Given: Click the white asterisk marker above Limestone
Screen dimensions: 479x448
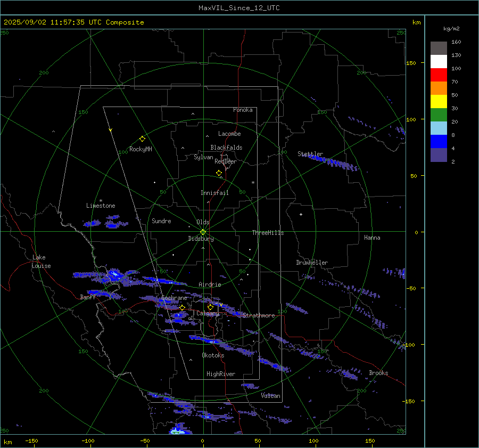Looking at the screenshot, I should (101, 201).
